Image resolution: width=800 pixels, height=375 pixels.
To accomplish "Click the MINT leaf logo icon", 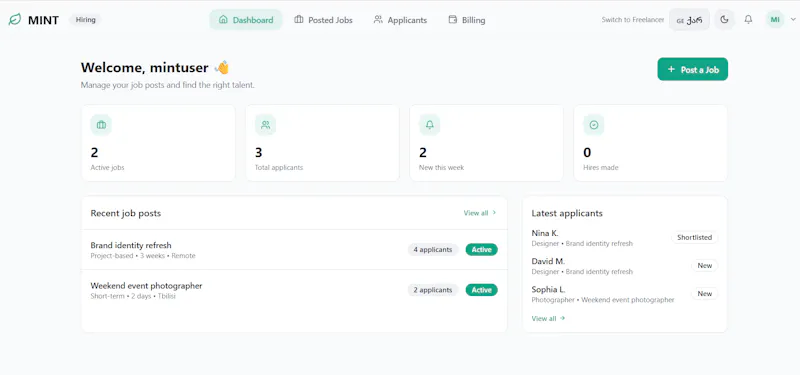I will (15, 20).
